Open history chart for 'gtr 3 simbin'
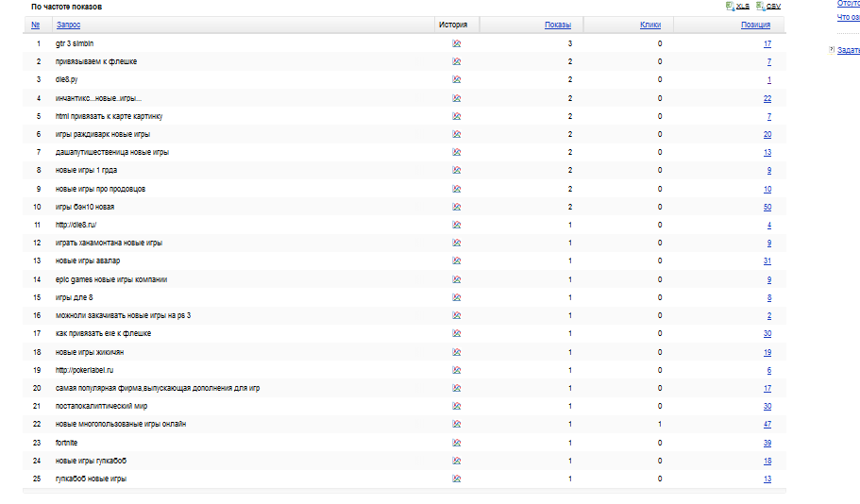The width and height of the screenshot is (860, 504). coord(457,43)
